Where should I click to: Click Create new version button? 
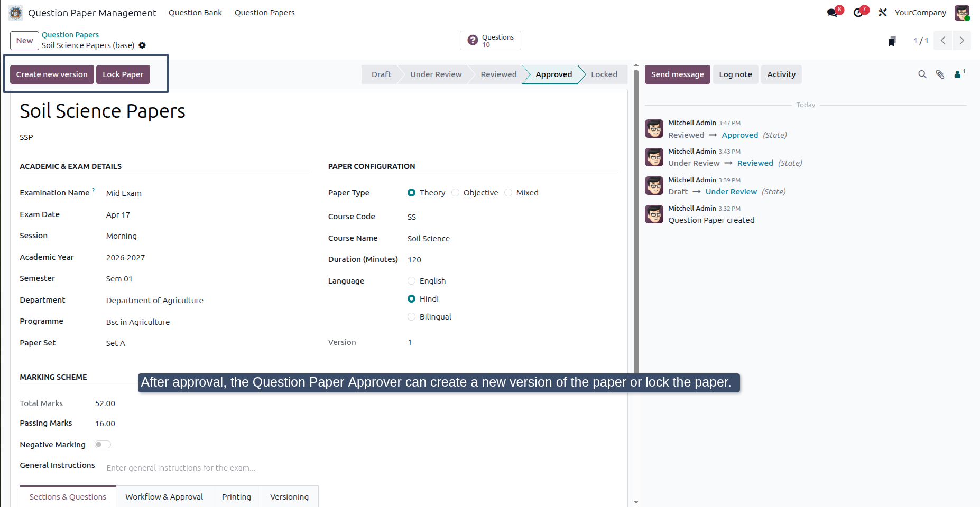52,74
